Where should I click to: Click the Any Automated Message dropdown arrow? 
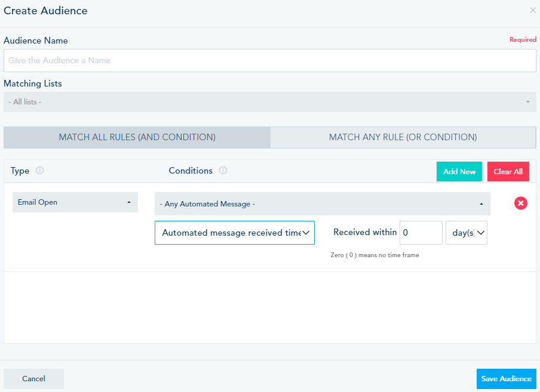pos(481,204)
